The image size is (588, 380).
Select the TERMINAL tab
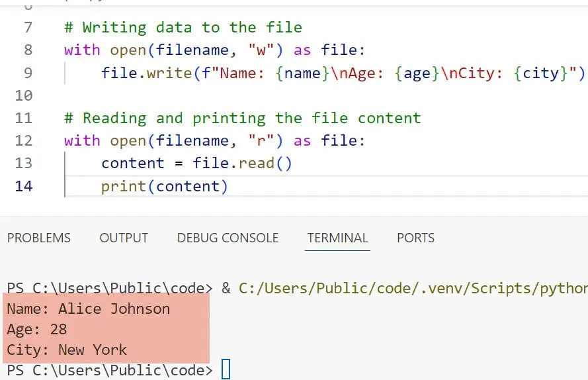337,238
